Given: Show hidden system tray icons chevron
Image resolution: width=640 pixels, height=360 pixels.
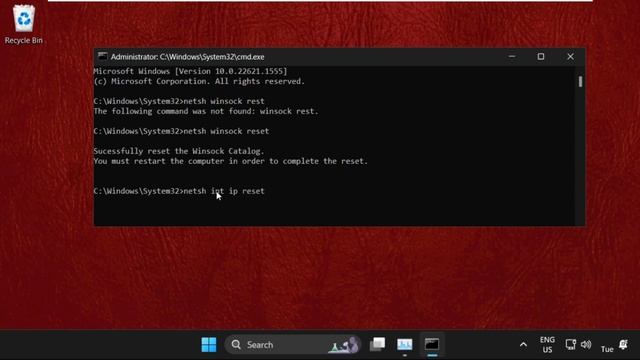Looking at the screenshot, I should tap(523, 345).
